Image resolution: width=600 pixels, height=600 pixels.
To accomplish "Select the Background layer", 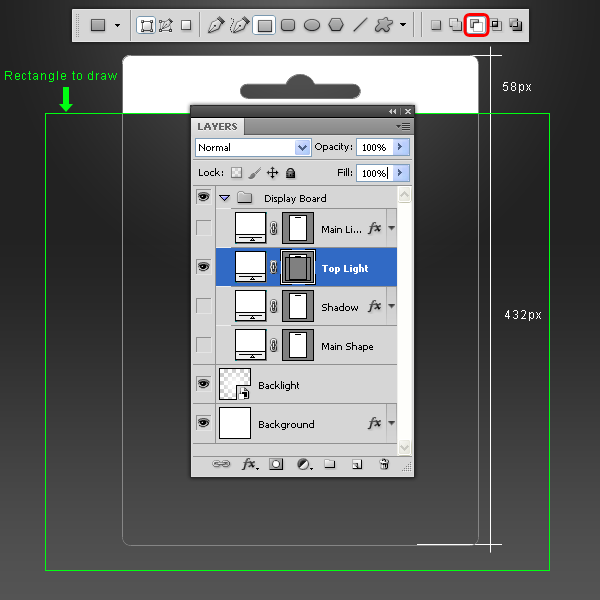I will (x=285, y=424).
